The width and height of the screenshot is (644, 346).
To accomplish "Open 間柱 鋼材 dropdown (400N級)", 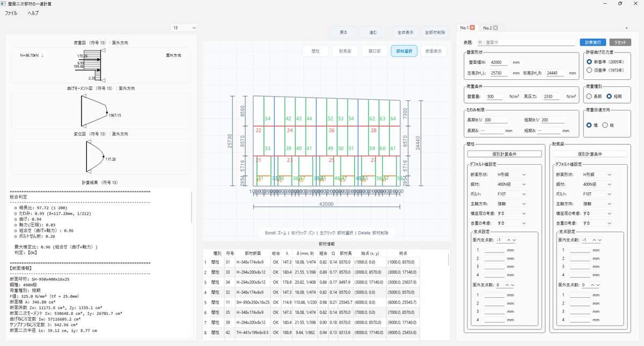I will point(511,184).
